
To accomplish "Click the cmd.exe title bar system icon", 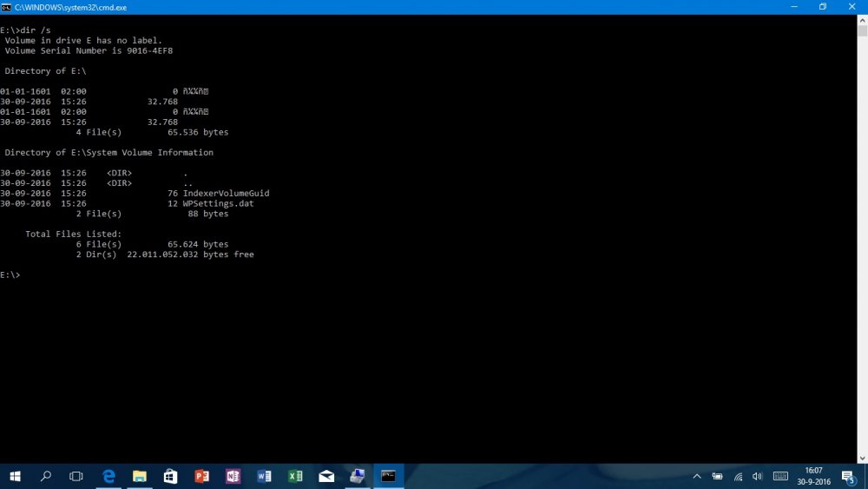I will pyautogui.click(x=6, y=7).
